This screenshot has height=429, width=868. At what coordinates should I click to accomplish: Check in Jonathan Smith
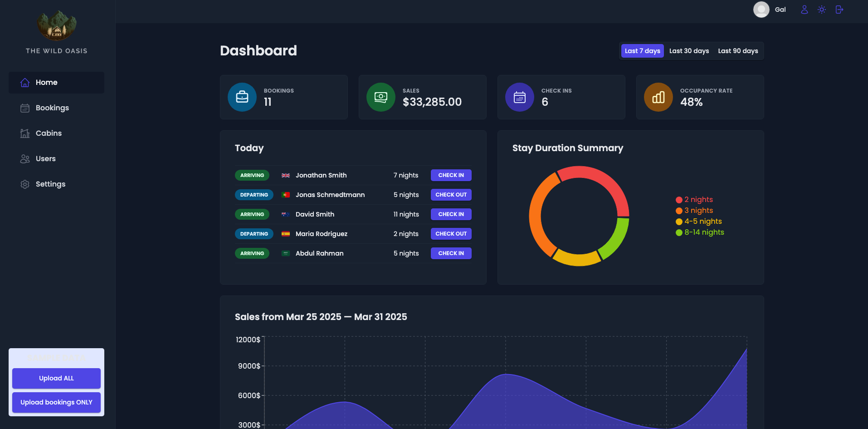coord(451,175)
